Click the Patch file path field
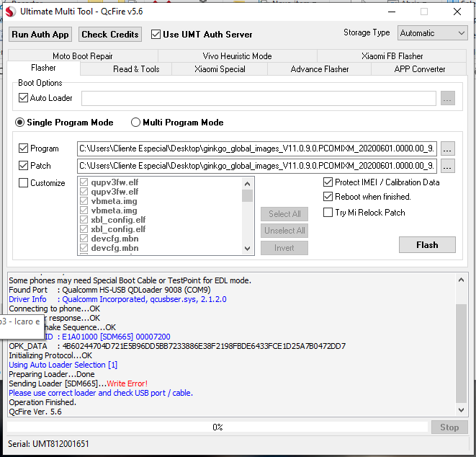The height and width of the screenshot is (457, 476). click(257, 166)
